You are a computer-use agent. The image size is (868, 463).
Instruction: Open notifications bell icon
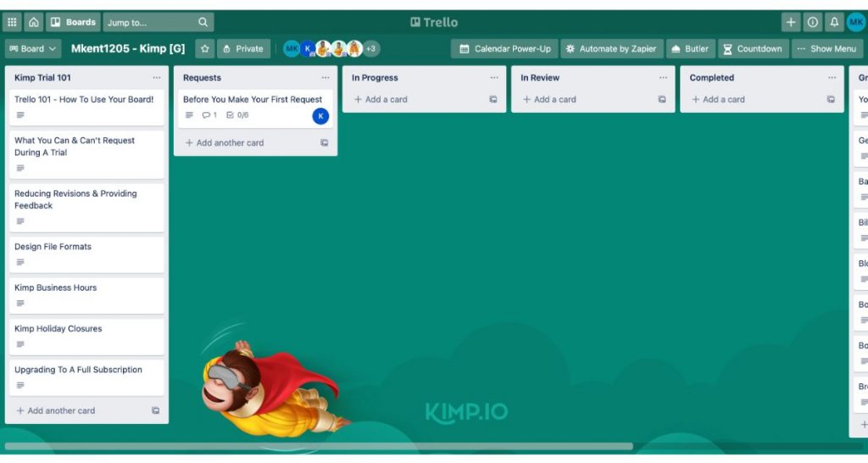834,22
